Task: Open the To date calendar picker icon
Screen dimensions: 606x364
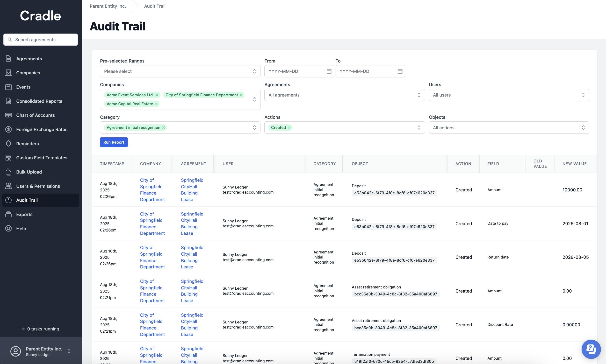Action: point(400,71)
